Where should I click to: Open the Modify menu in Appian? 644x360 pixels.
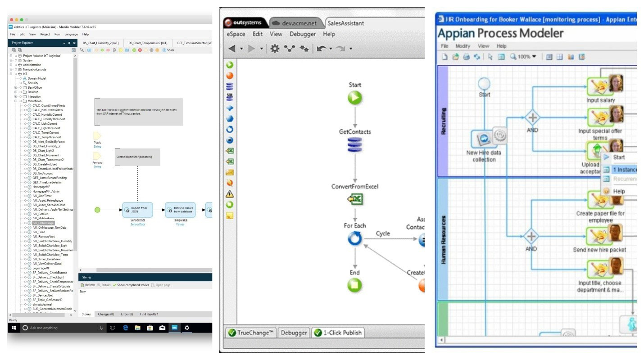click(x=463, y=46)
